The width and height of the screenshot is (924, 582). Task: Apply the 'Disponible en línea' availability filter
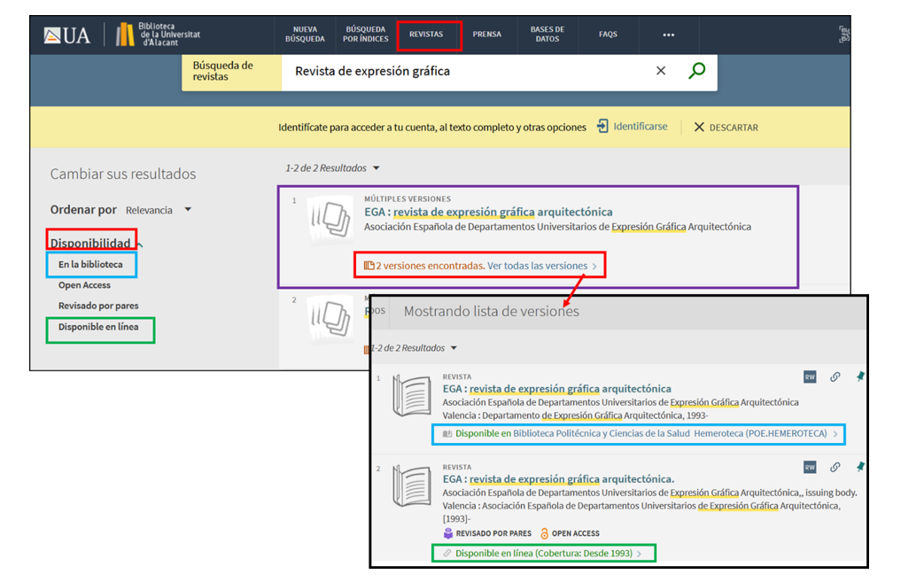tap(98, 327)
